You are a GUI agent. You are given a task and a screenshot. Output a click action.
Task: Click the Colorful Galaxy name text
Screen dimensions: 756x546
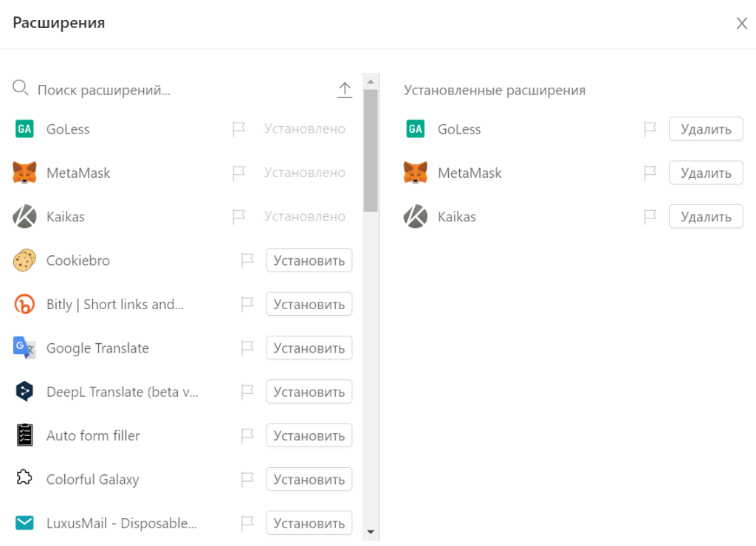click(92, 480)
